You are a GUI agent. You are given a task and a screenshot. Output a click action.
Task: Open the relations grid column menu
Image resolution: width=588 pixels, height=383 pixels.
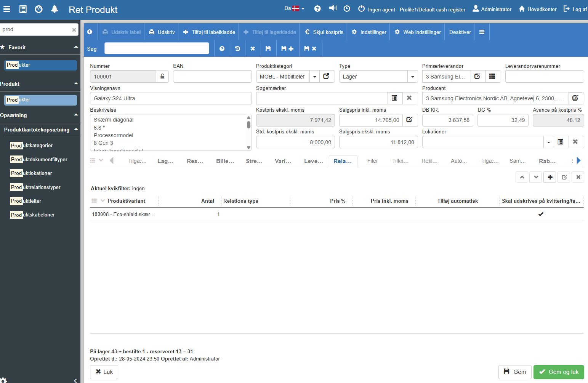click(x=98, y=201)
